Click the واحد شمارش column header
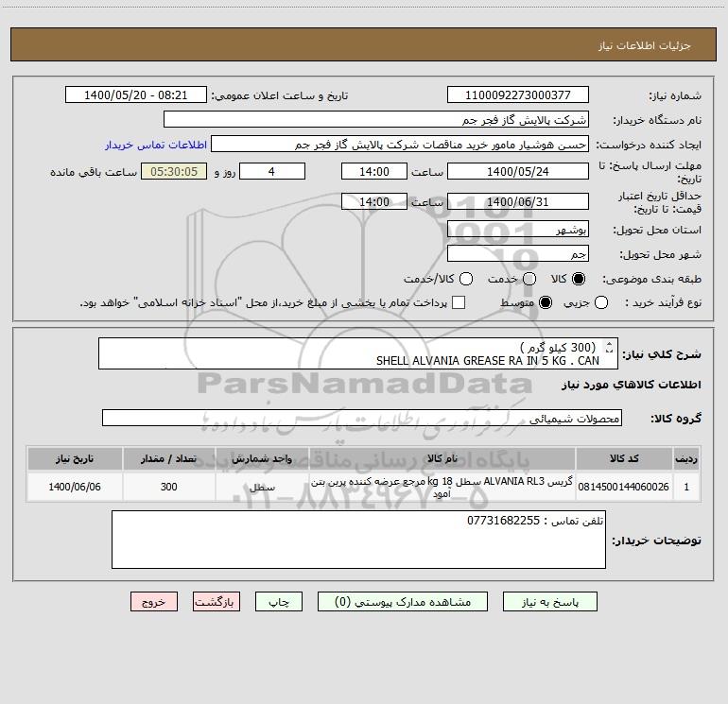This screenshot has width=728, height=704. click(x=262, y=458)
